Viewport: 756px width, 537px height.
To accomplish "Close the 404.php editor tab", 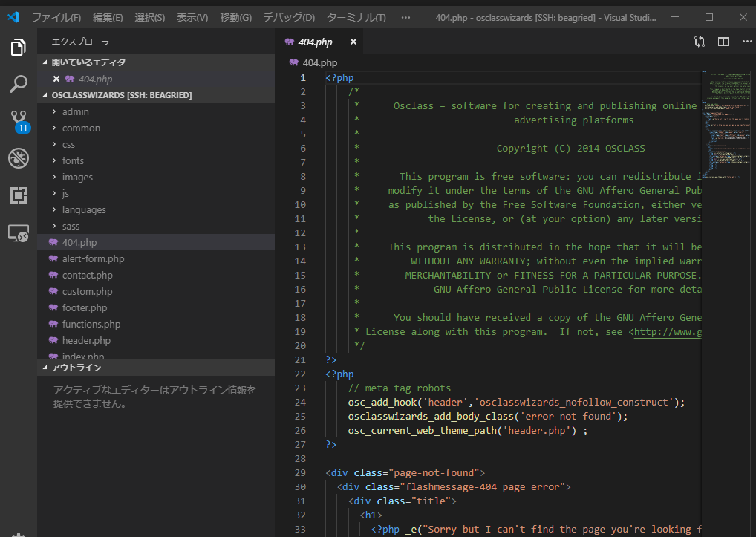I will coord(353,42).
